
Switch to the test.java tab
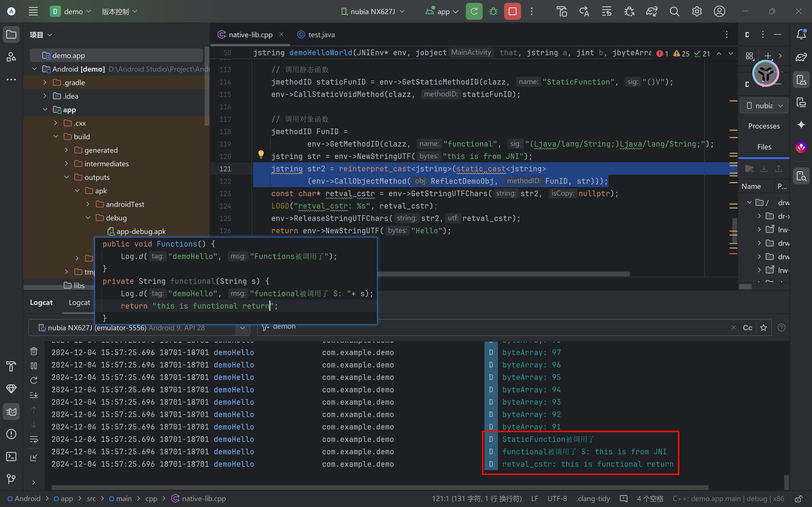pos(321,35)
